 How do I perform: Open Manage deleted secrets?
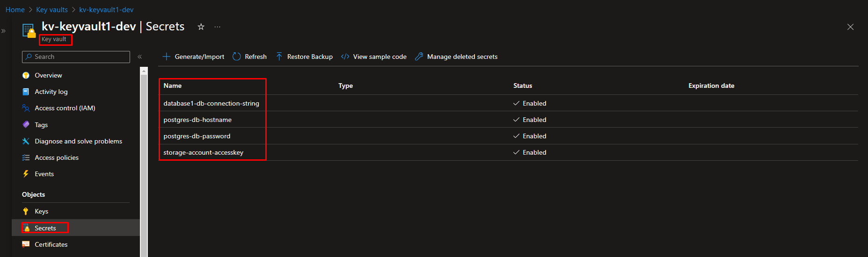pos(462,57)
